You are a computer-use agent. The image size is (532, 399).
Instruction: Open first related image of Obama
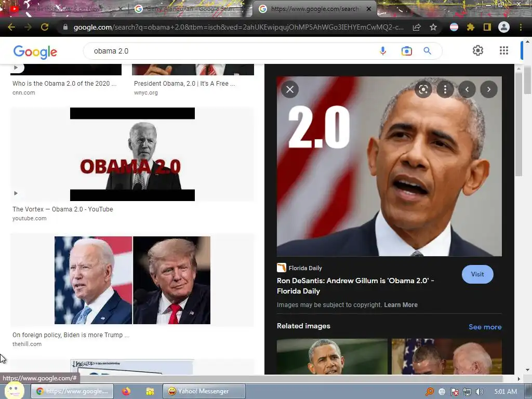pos(332,356)
